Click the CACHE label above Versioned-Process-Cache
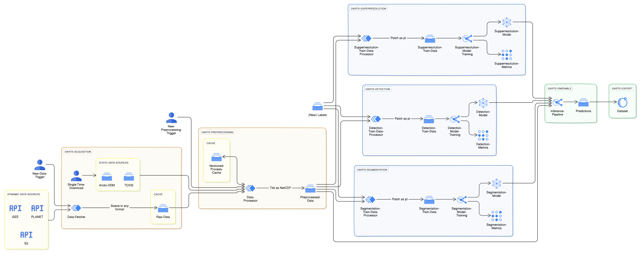The image size is (644, 257). click(x=211, y=143)
